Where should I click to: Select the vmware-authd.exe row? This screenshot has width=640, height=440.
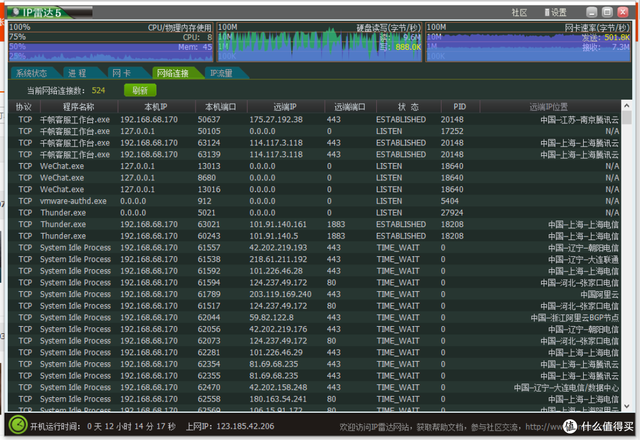point(314,201)
